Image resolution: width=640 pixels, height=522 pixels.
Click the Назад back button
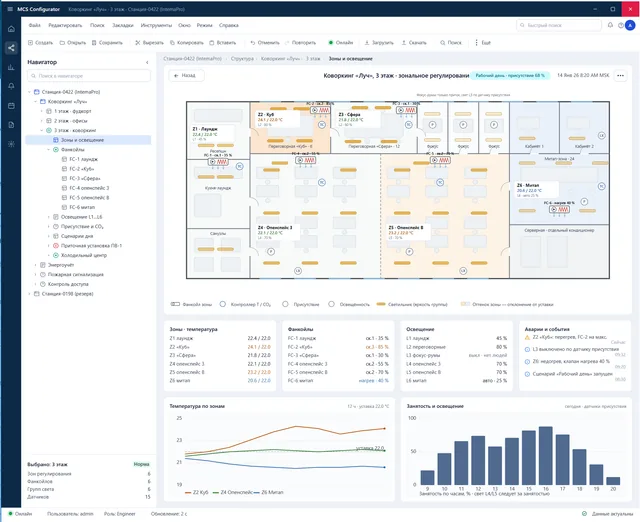186,76
